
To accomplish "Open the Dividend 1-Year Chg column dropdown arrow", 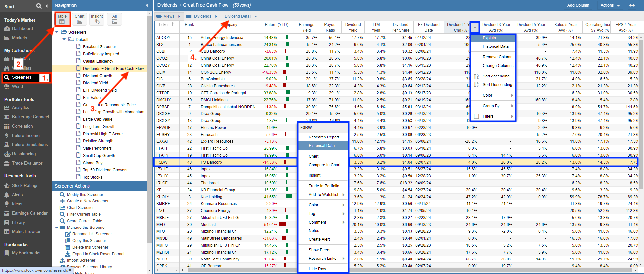I will pos(475,27).
